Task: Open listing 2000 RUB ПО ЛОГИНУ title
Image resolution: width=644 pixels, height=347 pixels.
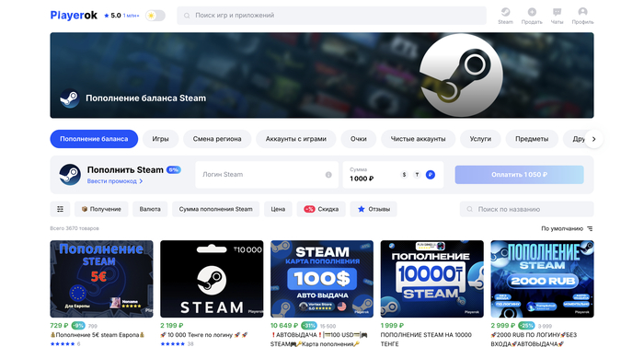Action: 534,340
